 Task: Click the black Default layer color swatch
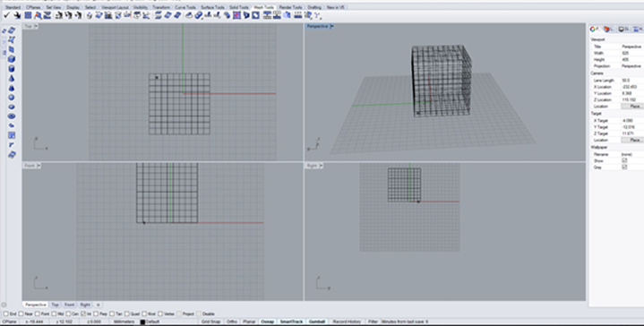pyautogui.click(x=143, y=322)
